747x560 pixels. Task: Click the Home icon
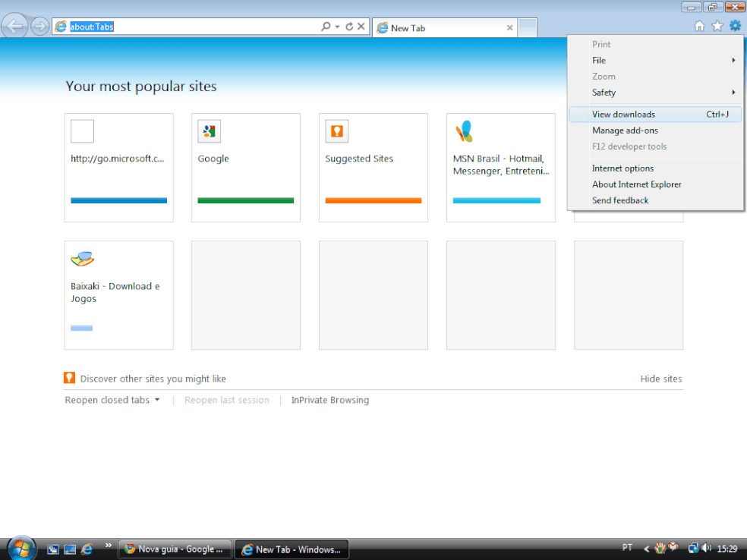(x=699, y=27)
